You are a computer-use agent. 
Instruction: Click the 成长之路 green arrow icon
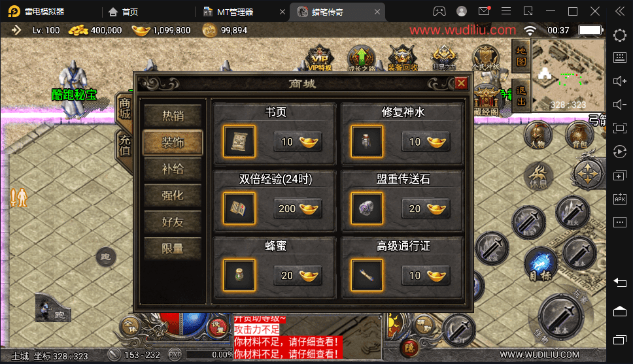point(362,58)
